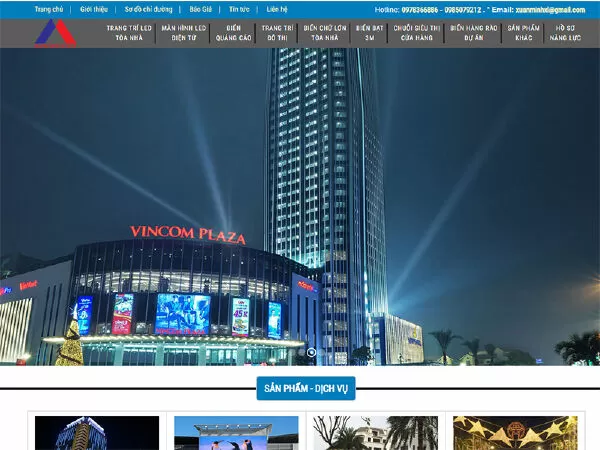Viewport: 600px width, 450px height.
Task: Open the Liên hệ contact link
Action: [277, 9]
